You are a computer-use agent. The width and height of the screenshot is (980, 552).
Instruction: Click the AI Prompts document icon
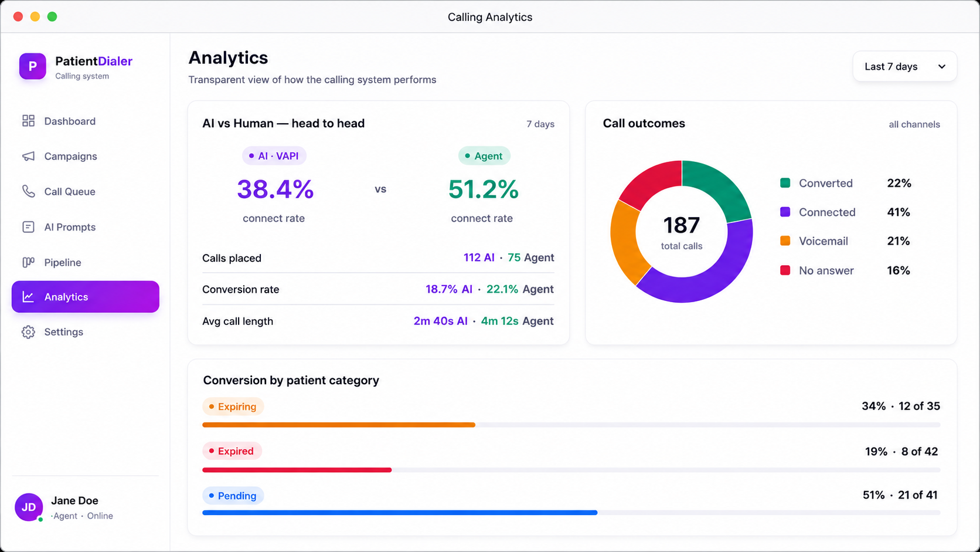[28, 227]
